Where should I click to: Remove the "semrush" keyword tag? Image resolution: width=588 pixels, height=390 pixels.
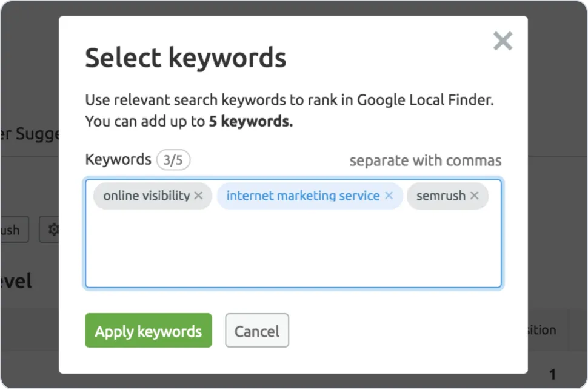(x=475, y=196)
